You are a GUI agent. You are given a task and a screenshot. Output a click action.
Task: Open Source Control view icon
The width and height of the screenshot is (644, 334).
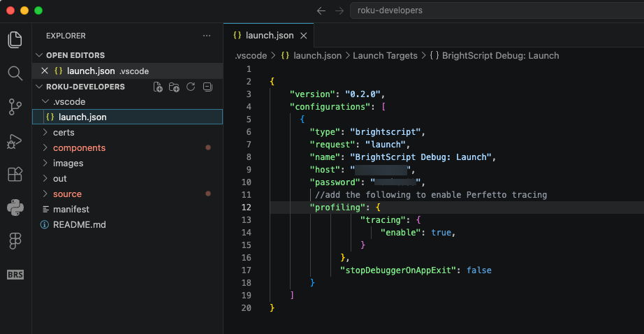(15, 107)
